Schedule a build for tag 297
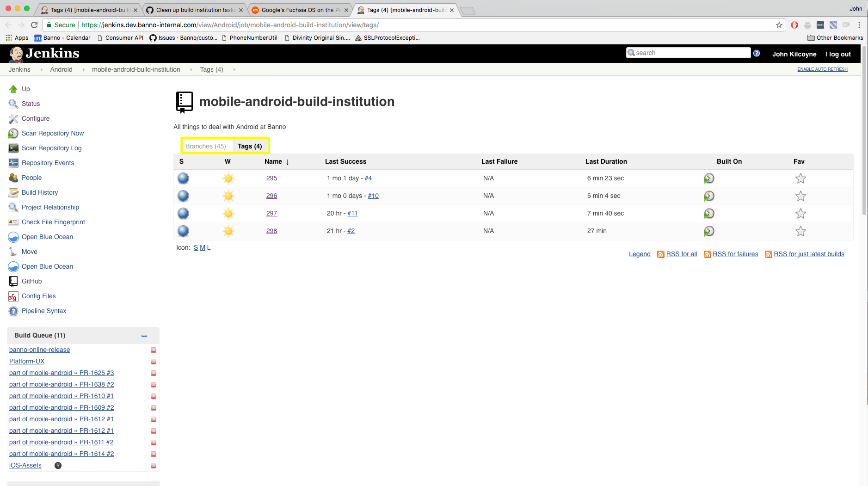868x486 pixels. pyautogui.click(x=708, y=214)
